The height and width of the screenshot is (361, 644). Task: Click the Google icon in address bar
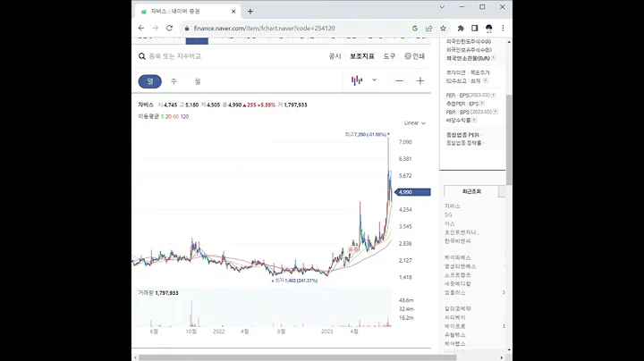[415, 29]
